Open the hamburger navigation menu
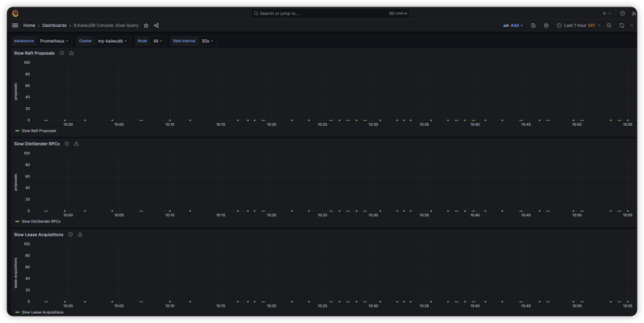The height and width of the screenshot is (323, 644). (x=15, y=26)
